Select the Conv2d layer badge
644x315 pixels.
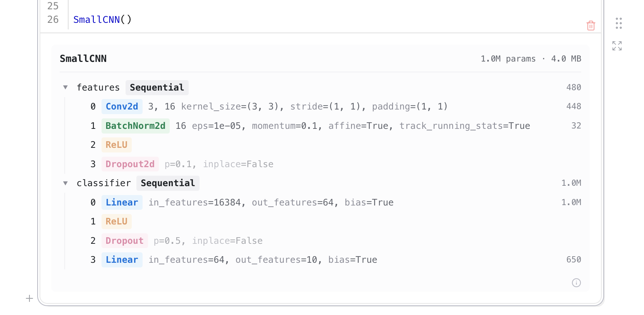click(122, 106)
